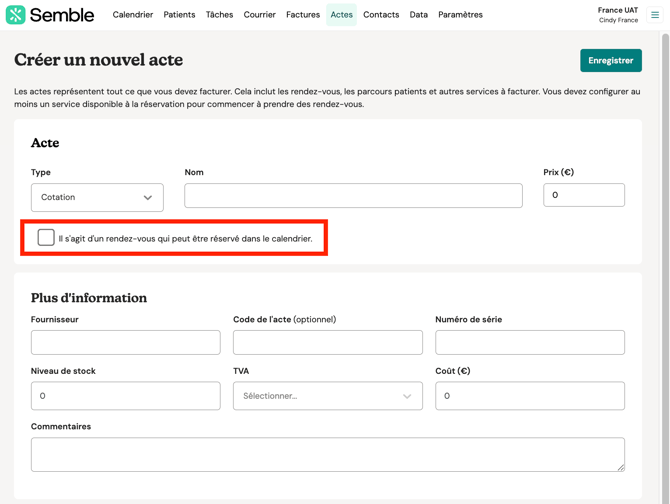Screen dimensions: 670x504
Task: Open Paramètres in top navigation
Action: click(460, 15)
